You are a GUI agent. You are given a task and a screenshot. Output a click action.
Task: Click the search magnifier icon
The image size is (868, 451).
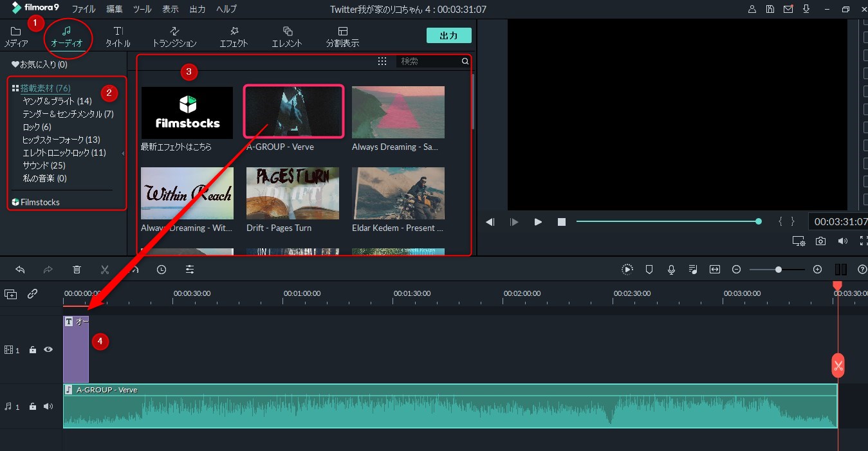tap(465, 61)
